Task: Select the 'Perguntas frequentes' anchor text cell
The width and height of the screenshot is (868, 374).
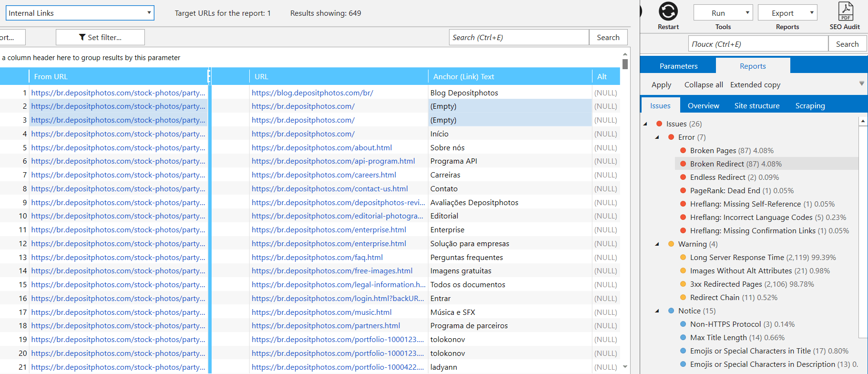Action: click(510, 257)
